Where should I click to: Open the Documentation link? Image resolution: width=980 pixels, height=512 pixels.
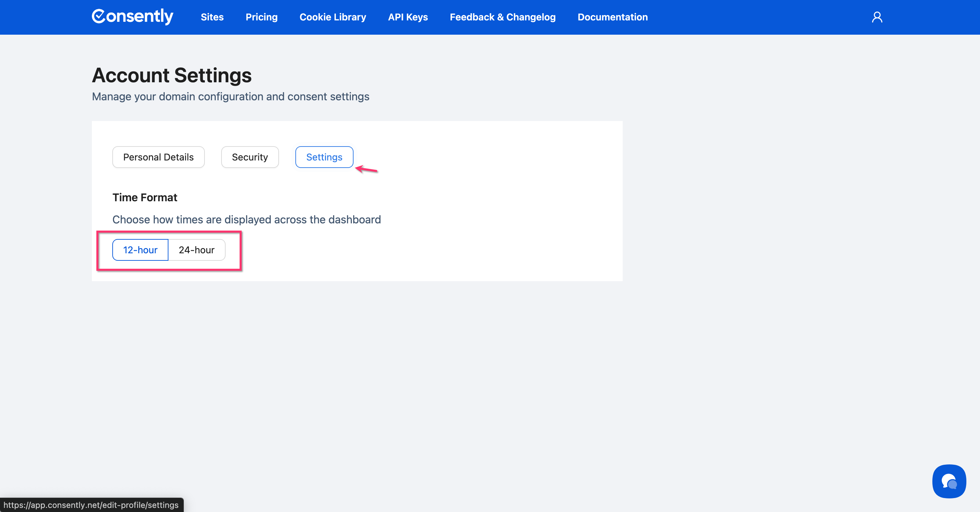[x=612, y=17]
